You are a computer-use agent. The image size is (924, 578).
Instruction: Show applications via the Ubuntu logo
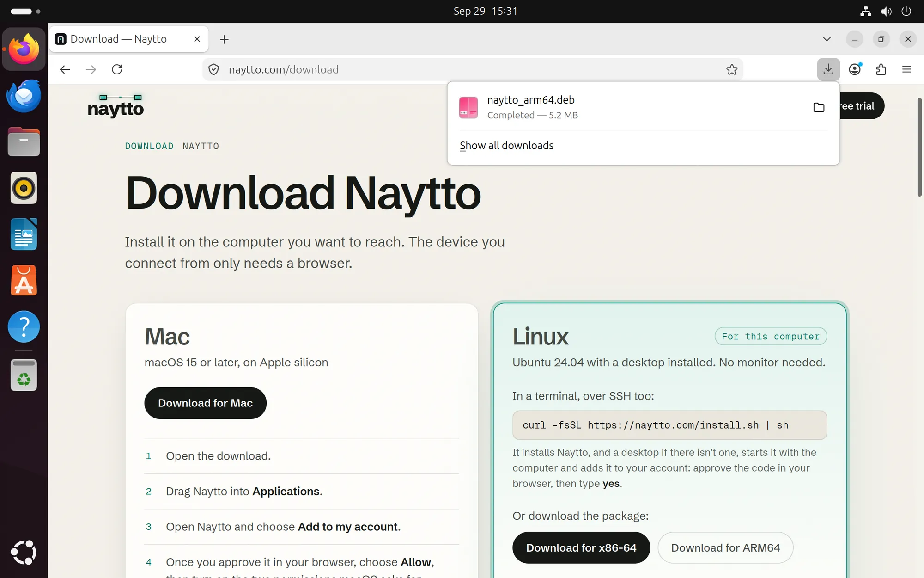click(24, 552)
